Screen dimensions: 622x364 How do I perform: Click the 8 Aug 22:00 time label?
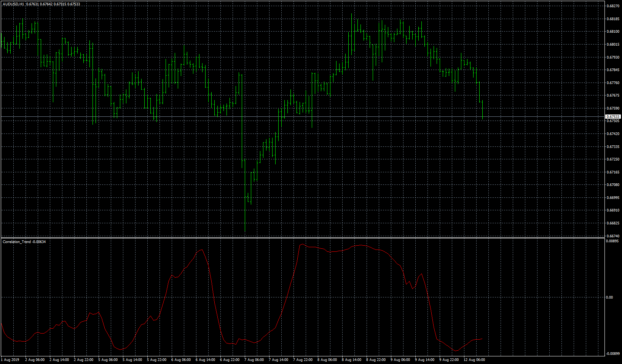376,360
